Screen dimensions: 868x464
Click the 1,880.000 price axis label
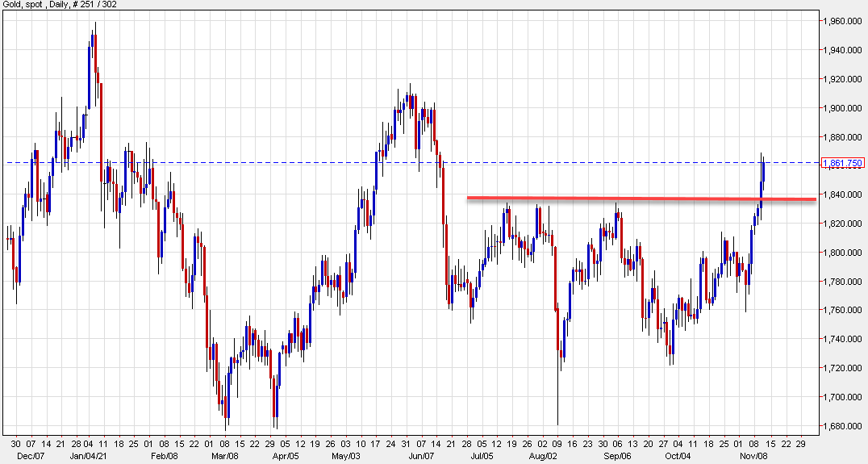pos(842,137)
